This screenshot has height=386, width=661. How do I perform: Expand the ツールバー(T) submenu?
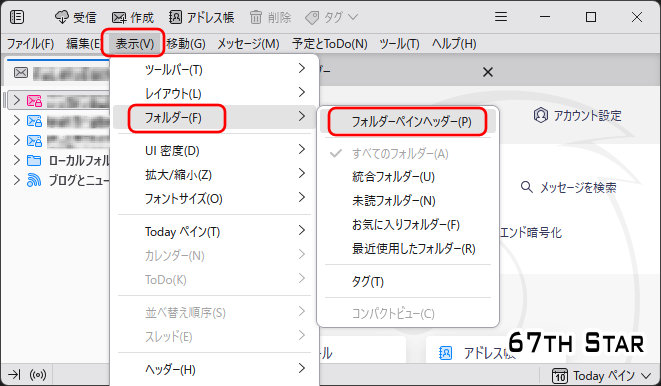point(214,69)
